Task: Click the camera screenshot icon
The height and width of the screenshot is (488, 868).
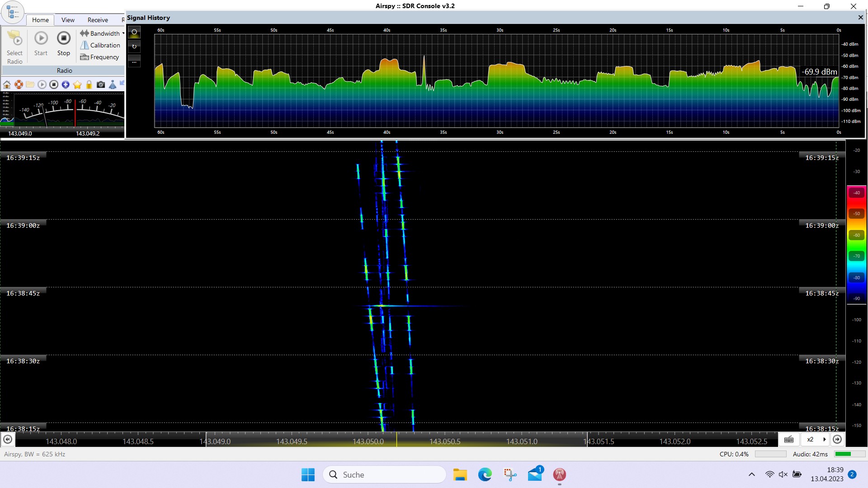Action: pyautogui.click(x=101, y=84)
